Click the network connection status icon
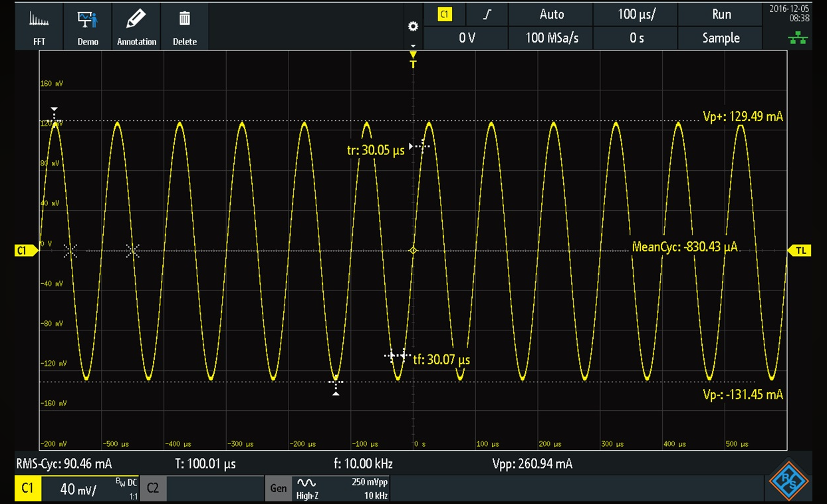827x504 pixels. click(x=797, y=39)
